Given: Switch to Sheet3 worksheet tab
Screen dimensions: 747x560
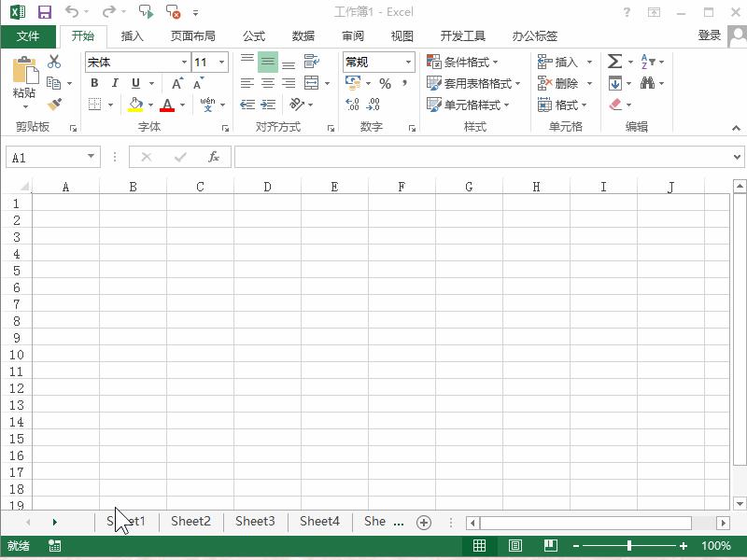Looking at the screenshot, I should (255, 522).
